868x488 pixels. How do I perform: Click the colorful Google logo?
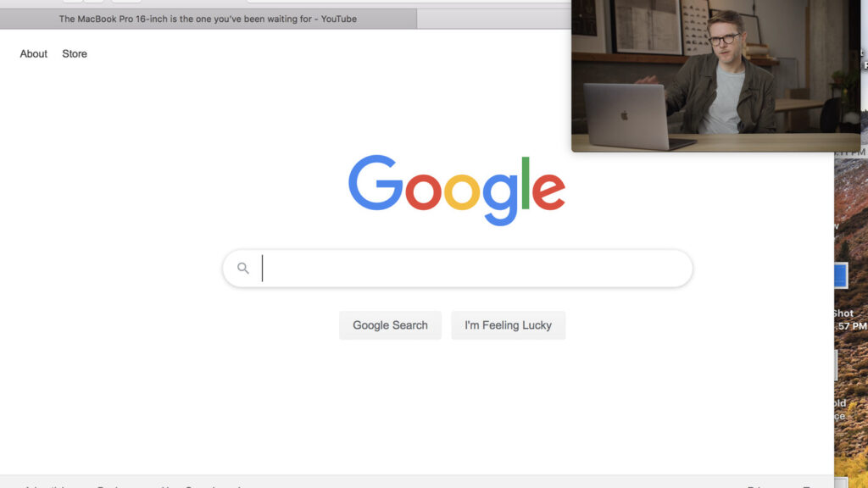coord(457,190)
